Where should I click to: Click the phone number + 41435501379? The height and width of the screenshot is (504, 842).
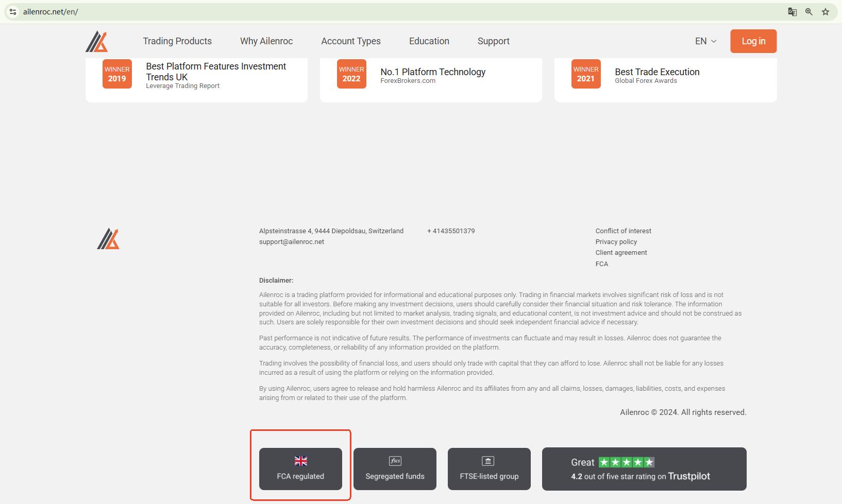(x=451, y=231)
